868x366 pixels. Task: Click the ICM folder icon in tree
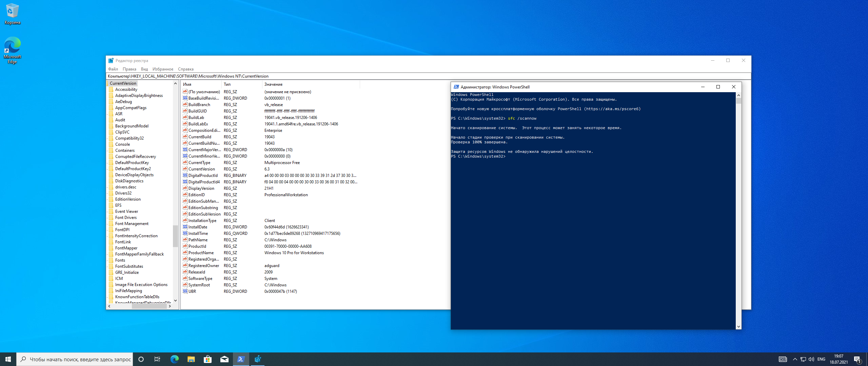pyautogui.click(x=111, y=279)
